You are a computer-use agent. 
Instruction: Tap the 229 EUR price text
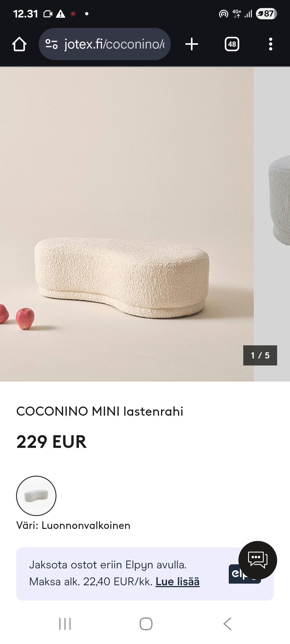coord(51,442)
